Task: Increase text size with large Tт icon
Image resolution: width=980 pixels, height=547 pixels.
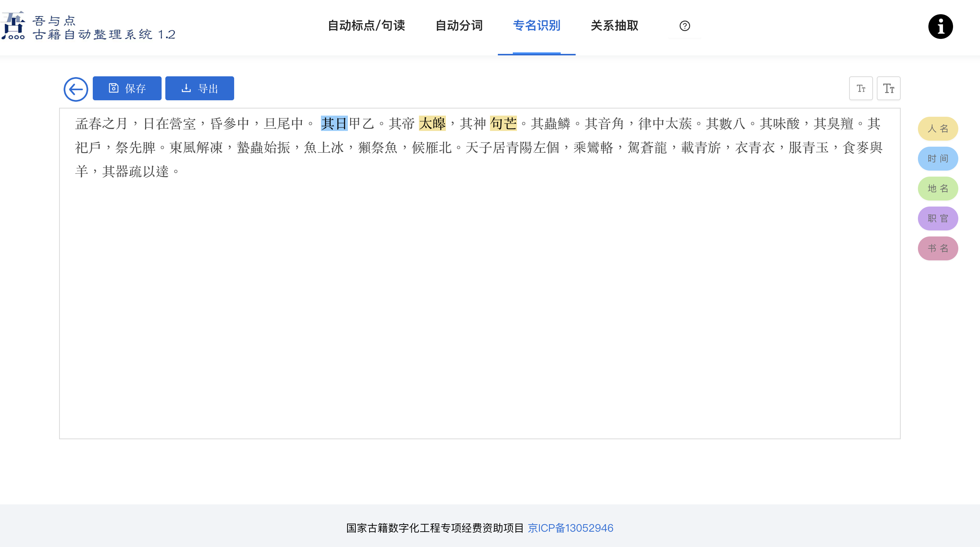Action: pyautogui.click(x=888, y=88)
